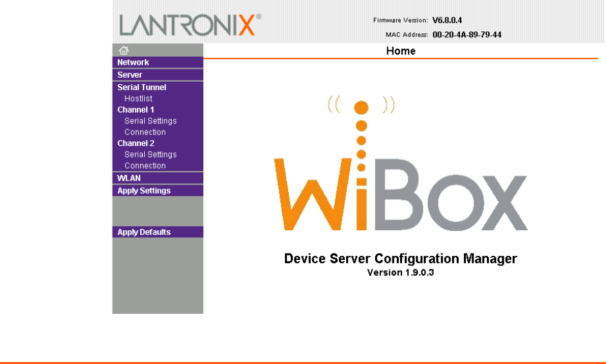Click the Version 1.9.0.3 text
Viewport: 606px width, 364px height.
400,273
